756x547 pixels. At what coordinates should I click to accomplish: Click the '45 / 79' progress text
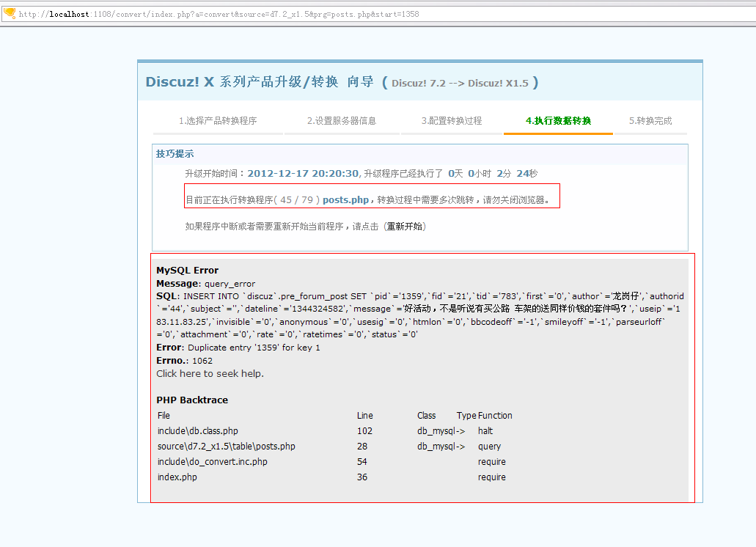click(296, 200)
